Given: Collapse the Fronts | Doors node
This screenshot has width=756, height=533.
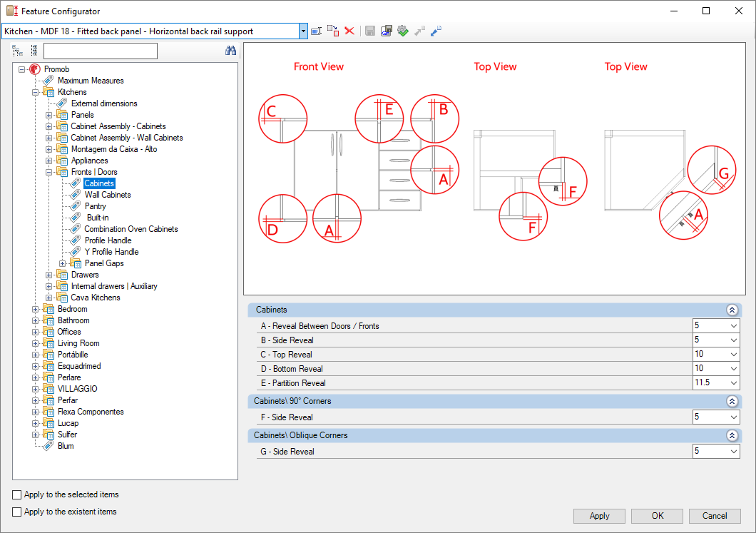Looking at the screenshot, I should click(48, 172).
